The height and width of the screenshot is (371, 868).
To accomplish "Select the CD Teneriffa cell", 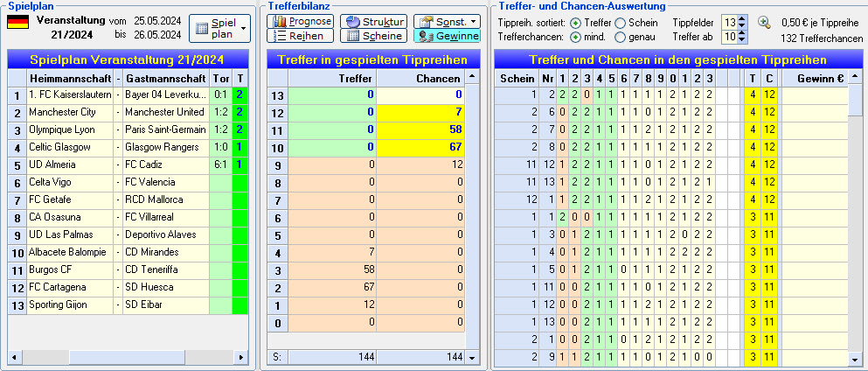I will click(165, 269).
